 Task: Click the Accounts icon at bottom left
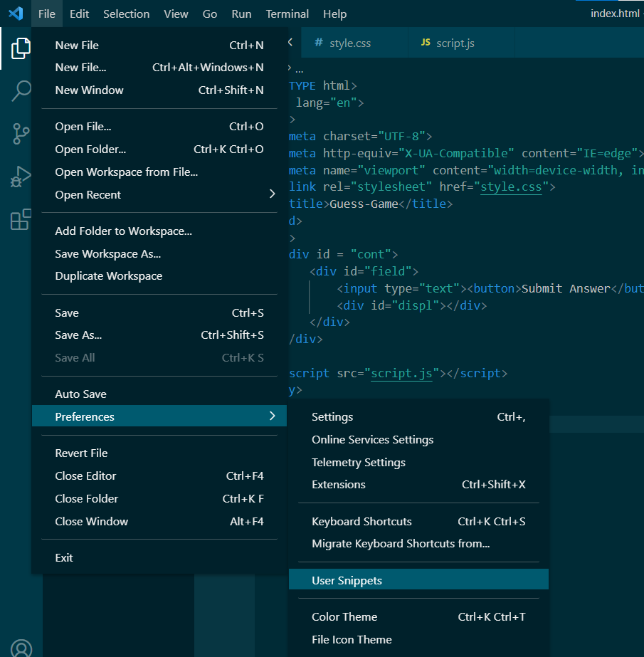pyautogui.click(x=21, y=648)
